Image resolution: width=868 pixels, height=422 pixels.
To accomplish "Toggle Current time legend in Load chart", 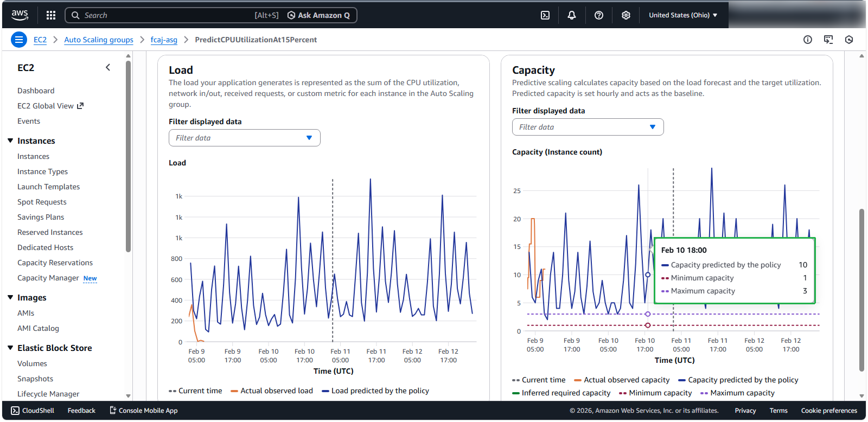I will click(x=195, y=391).
